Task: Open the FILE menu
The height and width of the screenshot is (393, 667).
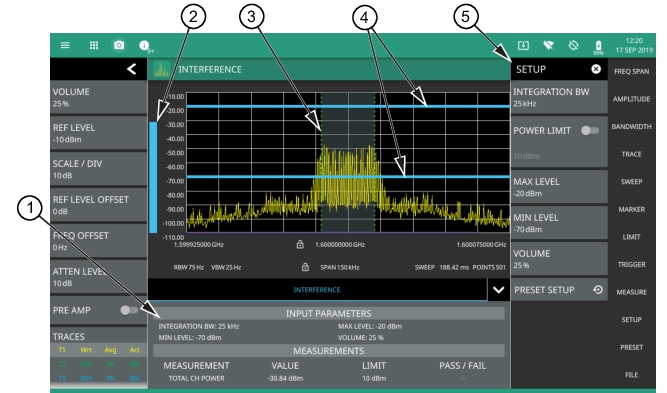Action: click(x=631, y=375)
